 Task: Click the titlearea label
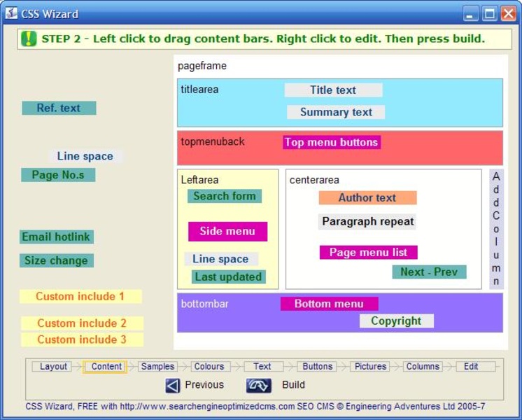(x=199, y=90)
